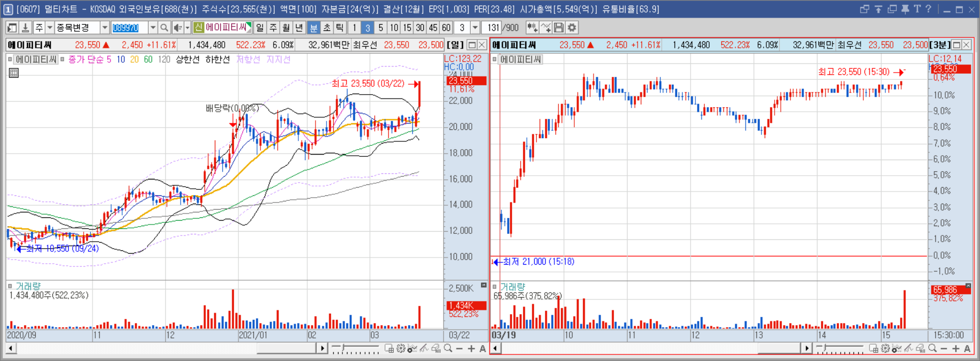Click the magnifier zoom icon below 3-minute chart
Screen dimensions: 980x361
(932, 348)
